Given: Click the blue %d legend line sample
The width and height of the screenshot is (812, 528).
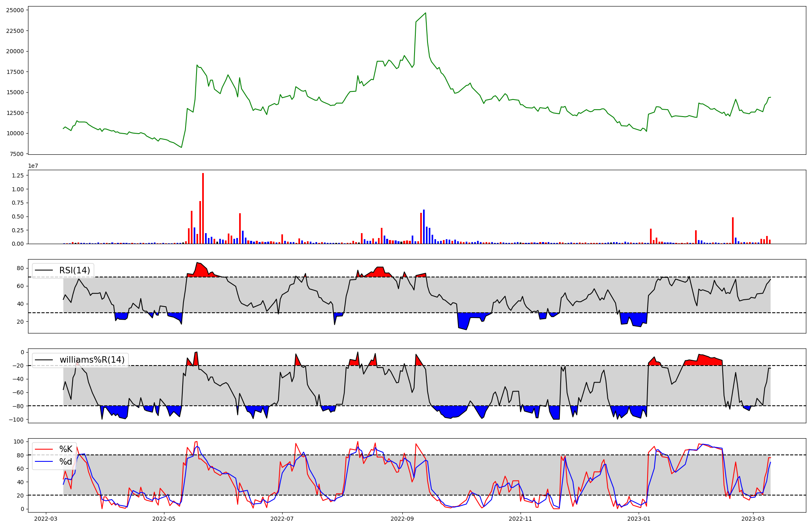Looking at the screenshot, I should (44, 462).
